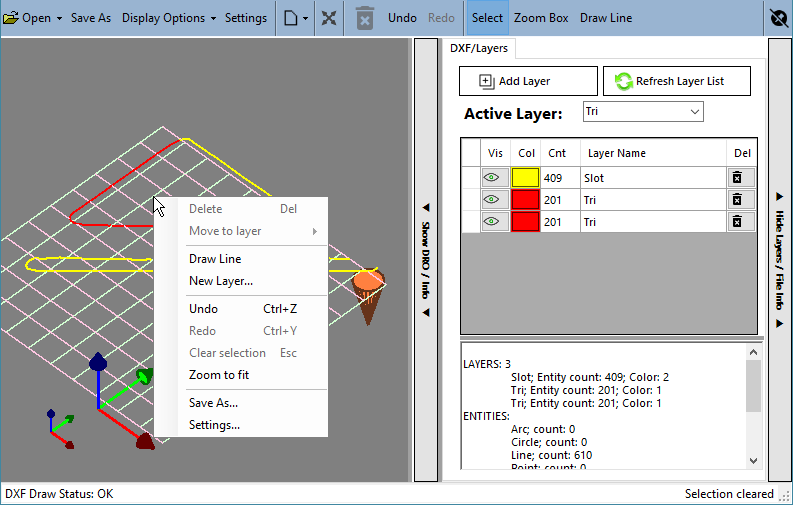The height and width of the screenshot is (505, 793).
Task: Select Zoom to fit in context menu
Action: click(241, 375)
